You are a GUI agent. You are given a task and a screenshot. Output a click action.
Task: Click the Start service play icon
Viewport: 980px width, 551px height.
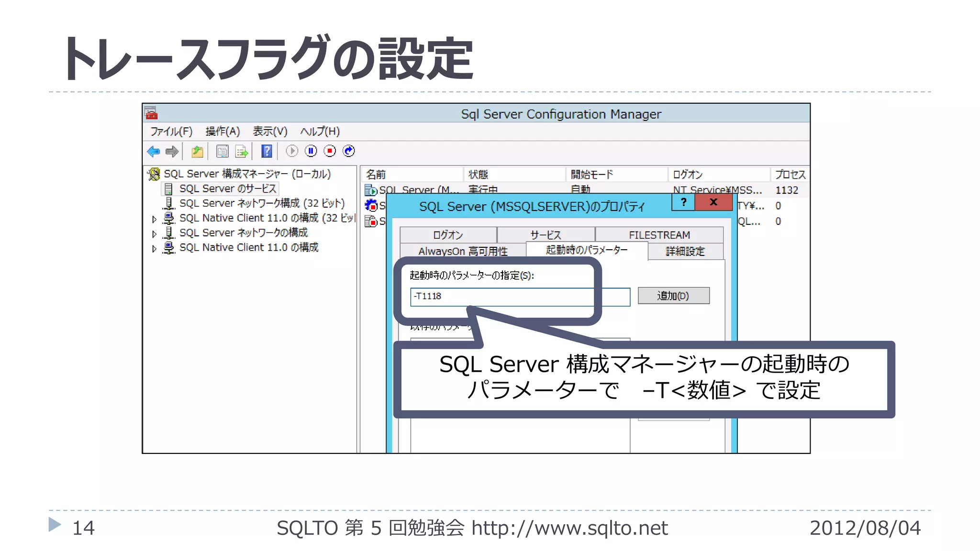[x=292, y=151]
